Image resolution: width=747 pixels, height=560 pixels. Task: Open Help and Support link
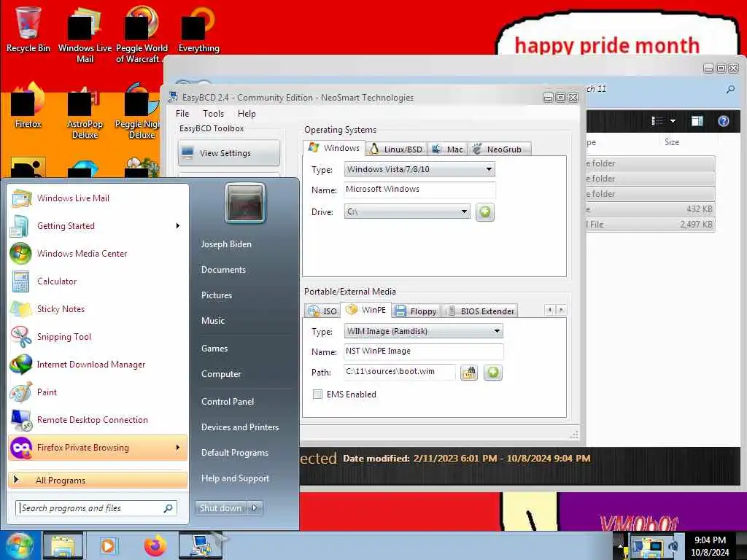pyautogui.click(x=235, y=478)
